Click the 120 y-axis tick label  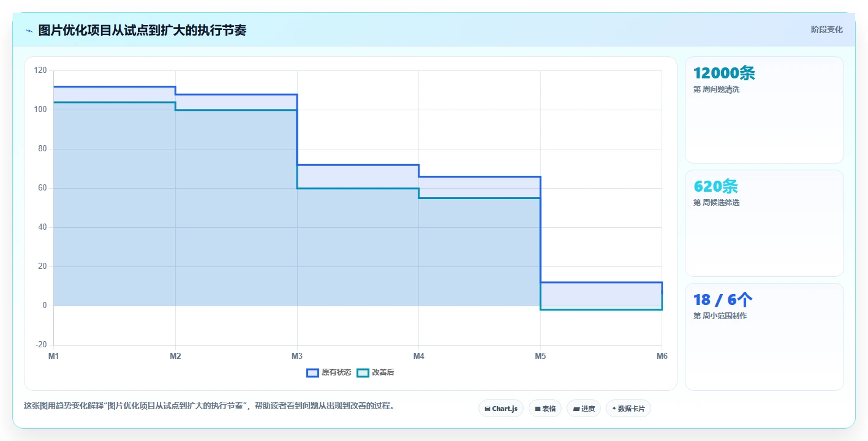[40, 70]
